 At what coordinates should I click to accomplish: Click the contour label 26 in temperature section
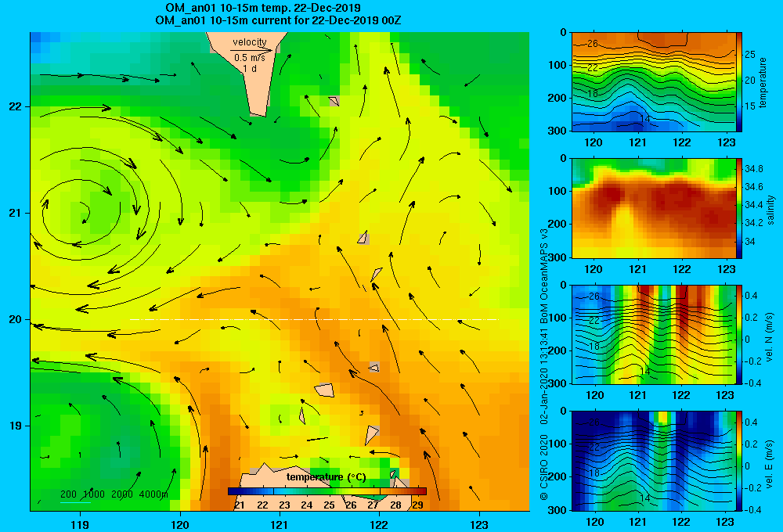coord(593,43)
